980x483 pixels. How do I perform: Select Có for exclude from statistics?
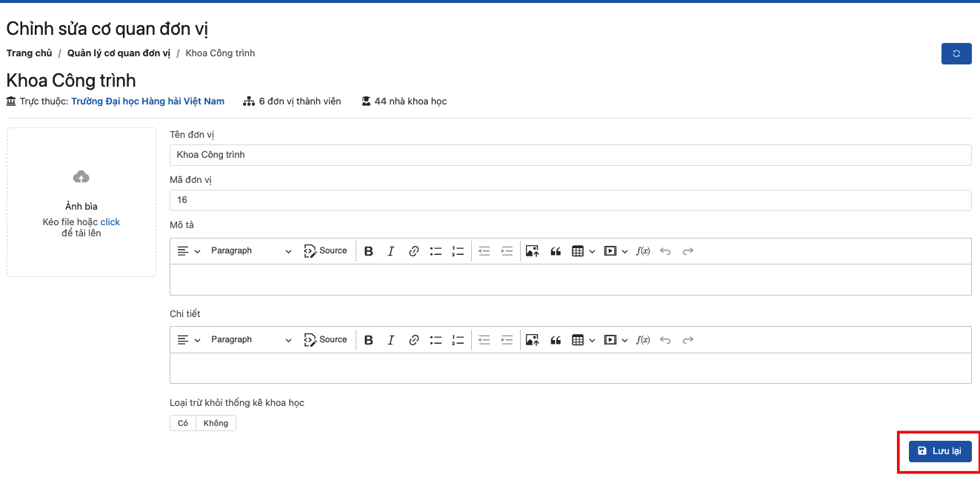coord(183,423)
